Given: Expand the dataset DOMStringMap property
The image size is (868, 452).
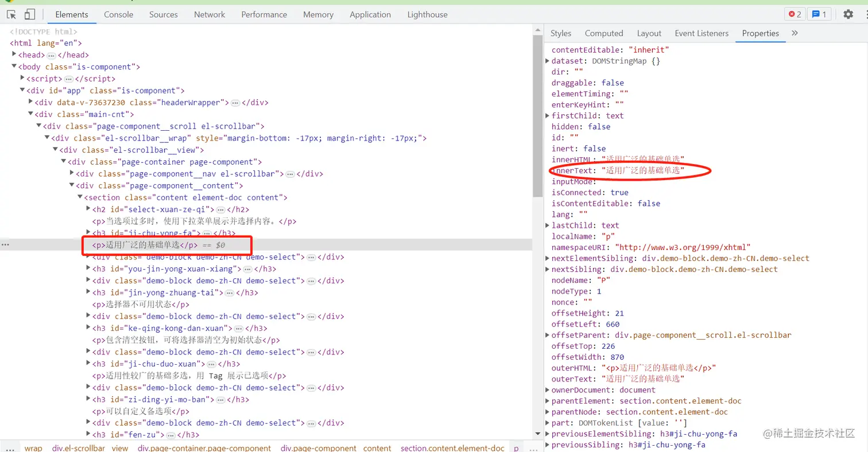Looking at the screenshot, I should coord(548,61).
